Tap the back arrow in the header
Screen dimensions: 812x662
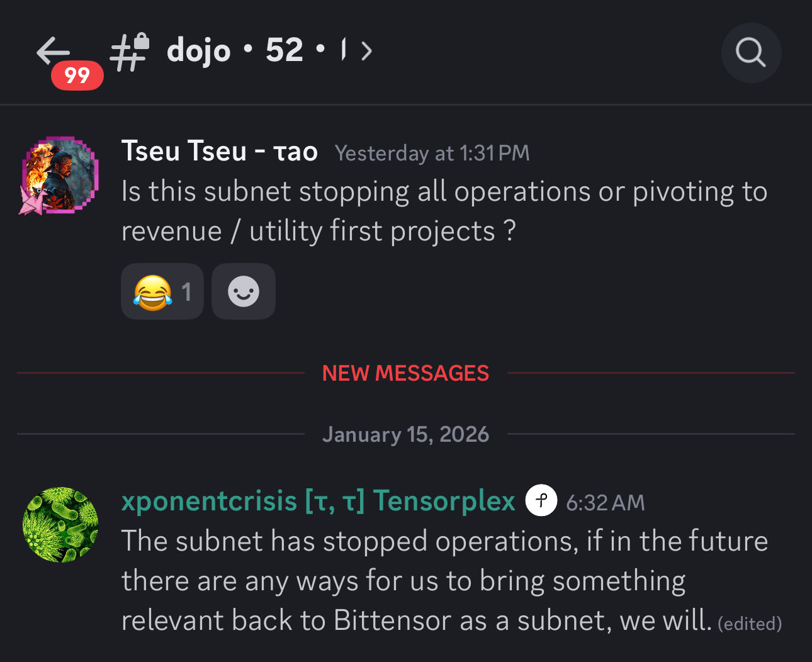53,50
